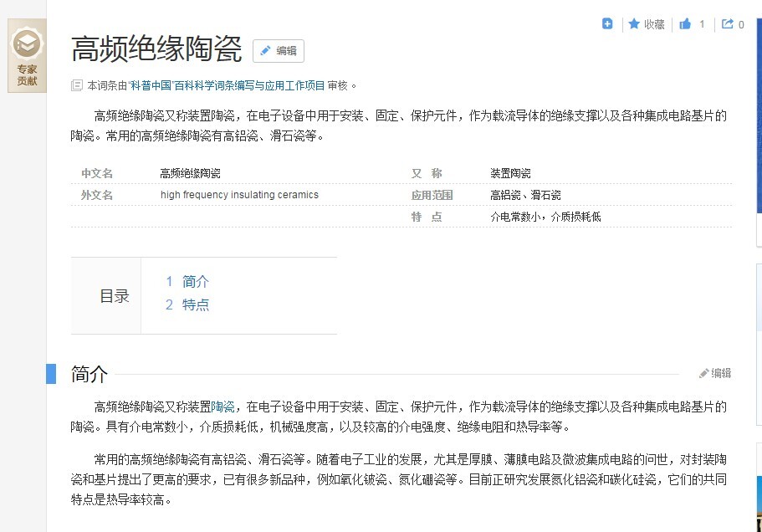Click the 外文名 value high frequency insulating ceramics

coord(239,195)
